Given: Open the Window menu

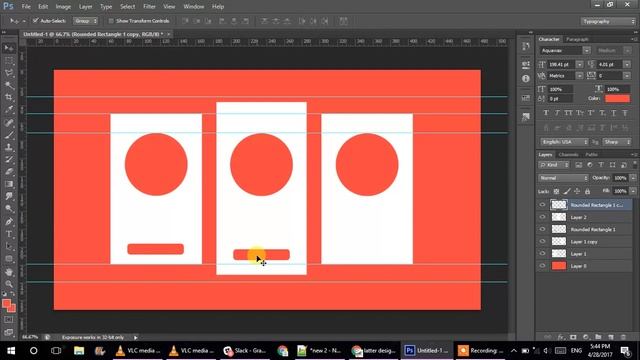Looking at the screenshot, I should coord(193,7).
